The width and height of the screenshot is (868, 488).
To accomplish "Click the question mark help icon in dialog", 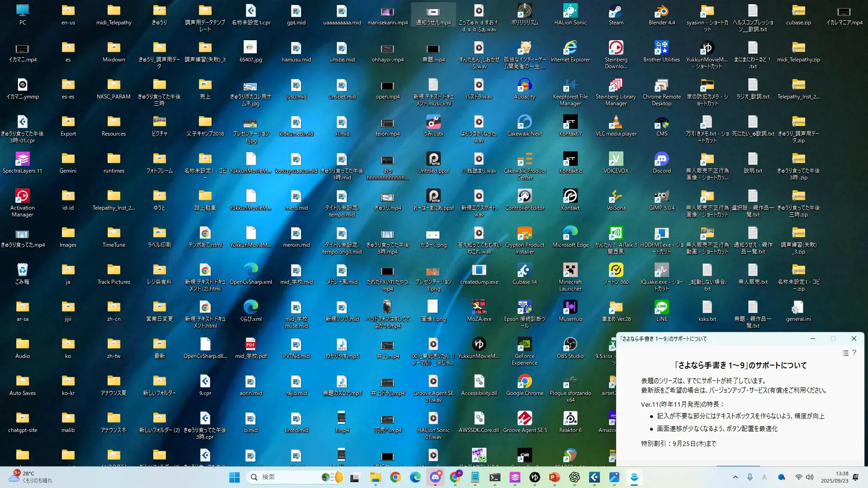I will [854, 353].
